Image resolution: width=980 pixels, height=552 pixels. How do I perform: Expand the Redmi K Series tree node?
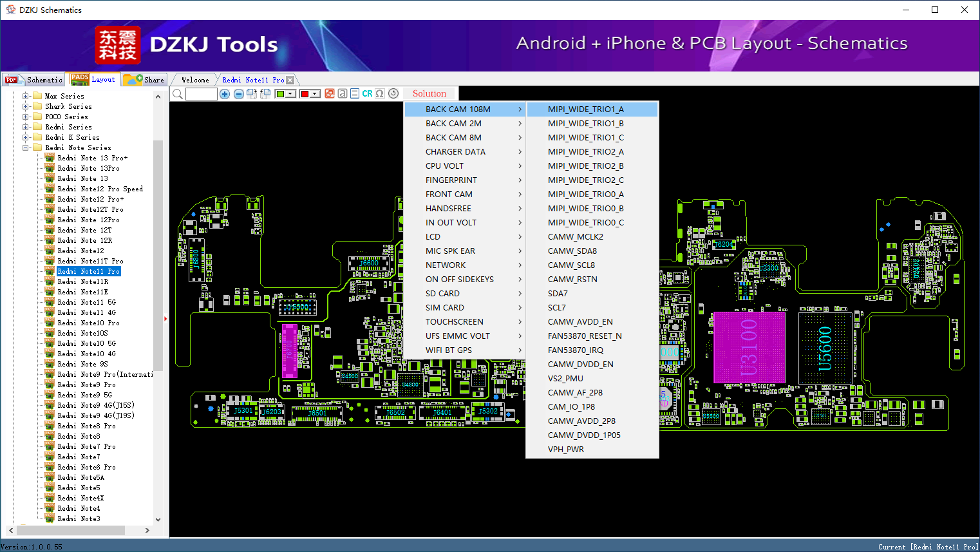click(26, 137)
